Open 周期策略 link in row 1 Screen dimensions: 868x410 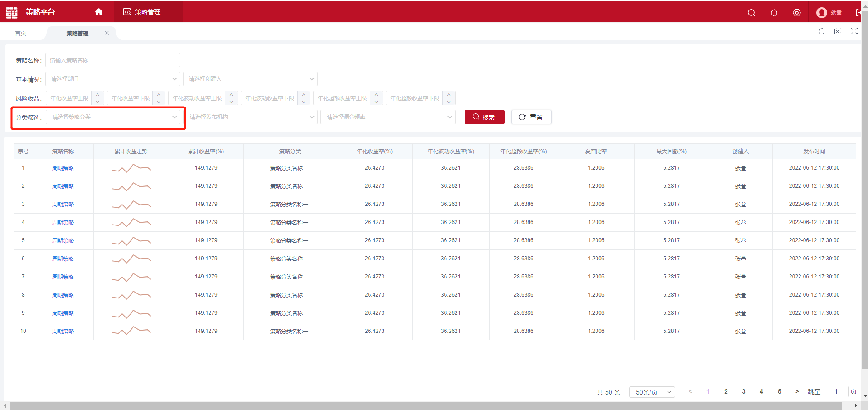tap(63, 168)
